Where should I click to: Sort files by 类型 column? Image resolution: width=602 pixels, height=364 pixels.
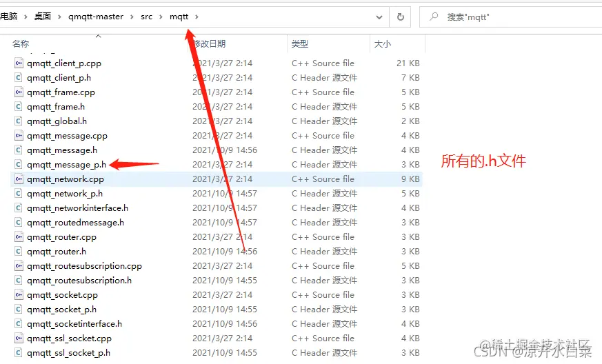point(300,43)
